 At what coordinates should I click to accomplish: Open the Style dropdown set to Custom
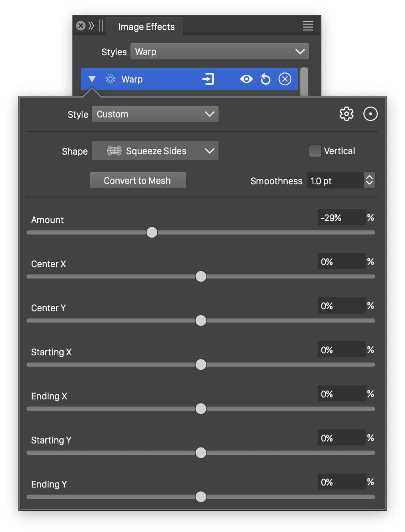coord(155,114)
